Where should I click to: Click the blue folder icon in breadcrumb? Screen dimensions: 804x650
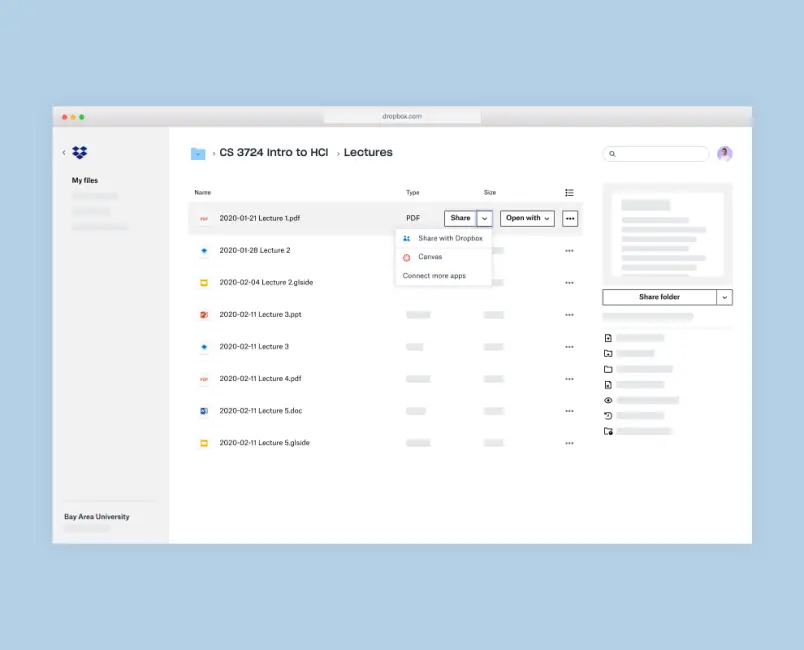click(198, 153)
